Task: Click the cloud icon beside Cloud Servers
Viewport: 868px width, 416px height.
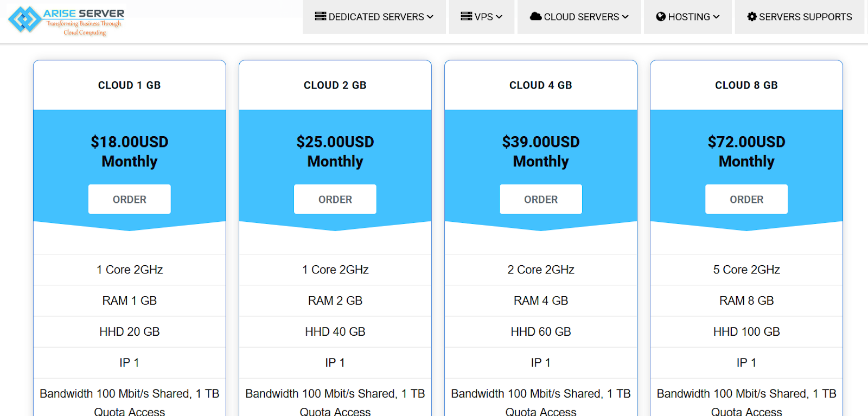Action: 535,16
